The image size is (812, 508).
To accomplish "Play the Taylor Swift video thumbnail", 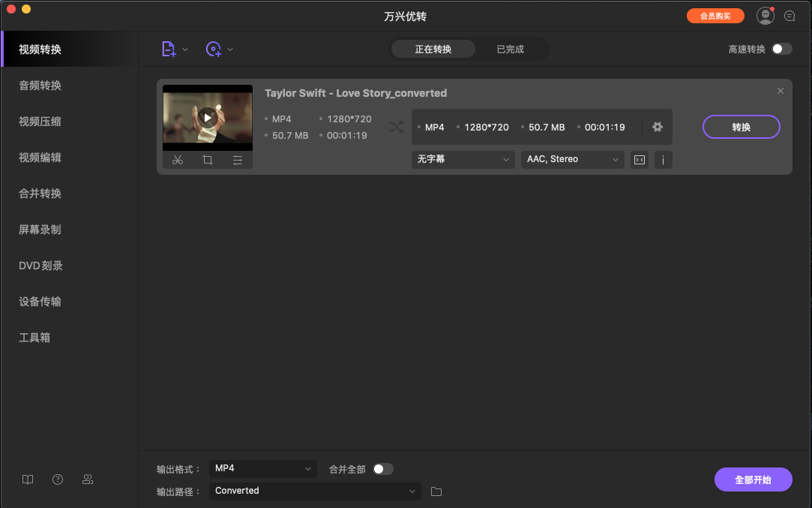I will point(208,116).
